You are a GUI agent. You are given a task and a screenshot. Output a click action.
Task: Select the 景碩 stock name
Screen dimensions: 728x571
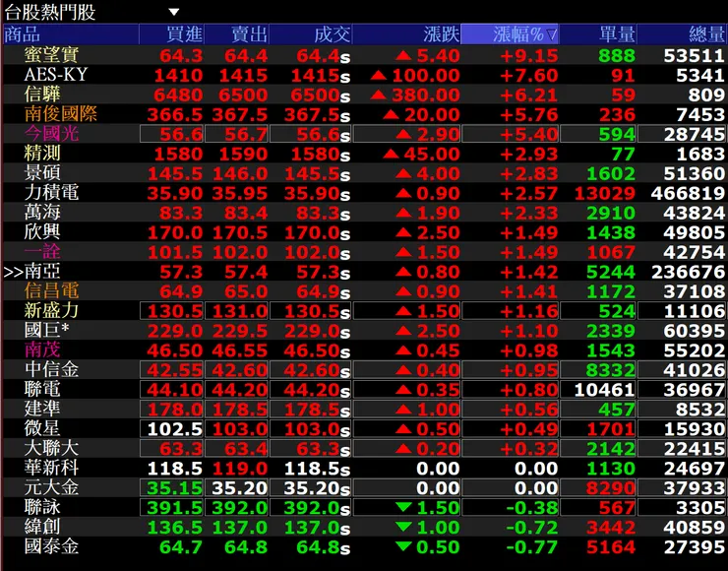[x=42, y=173]
